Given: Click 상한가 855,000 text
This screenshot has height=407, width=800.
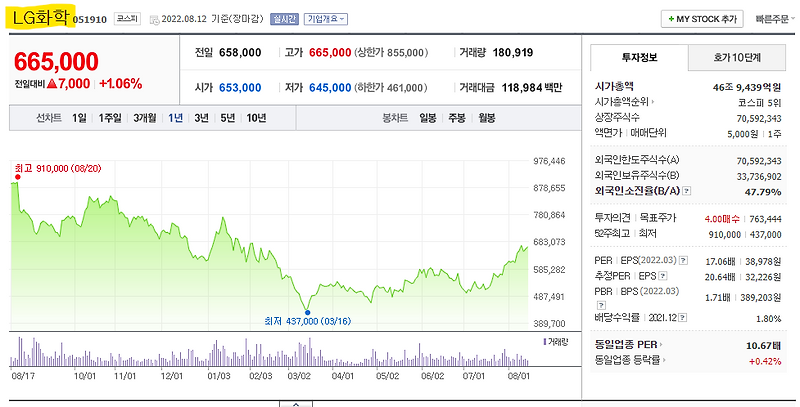Looking at the screenshot, I should (x=391, y=53).
